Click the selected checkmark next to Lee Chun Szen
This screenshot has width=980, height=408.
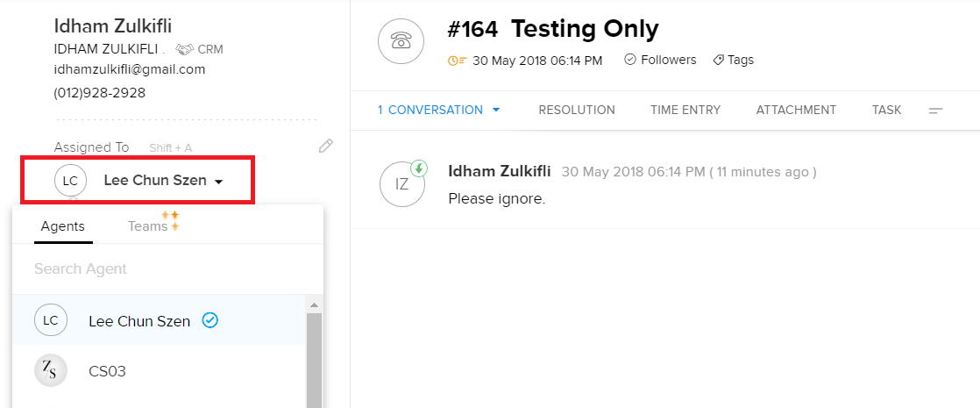tap(209, 320)
